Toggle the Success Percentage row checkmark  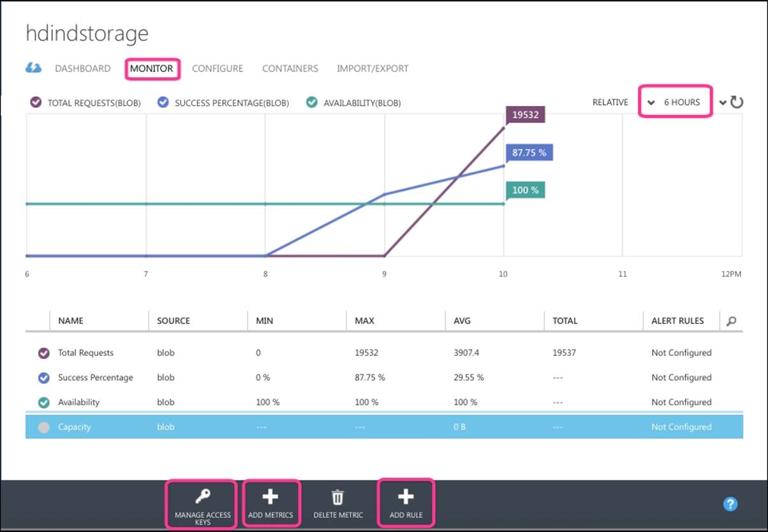(x=44, y=378)
